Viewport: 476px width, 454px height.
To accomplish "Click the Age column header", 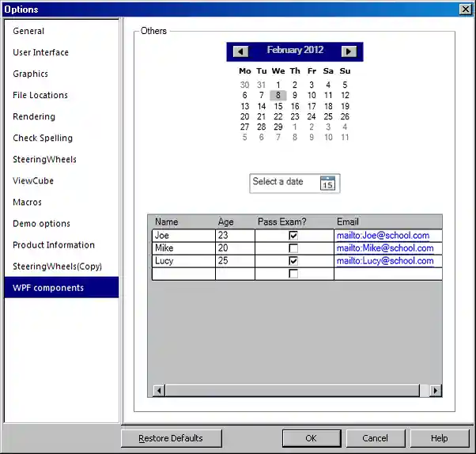I will pyautogui.click(x=226, y=222).
